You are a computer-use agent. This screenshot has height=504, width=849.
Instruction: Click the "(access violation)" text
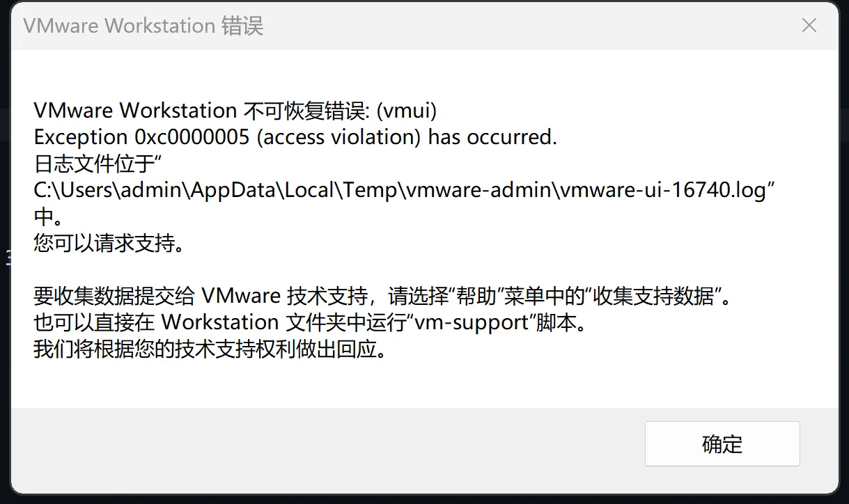[338, 137]
